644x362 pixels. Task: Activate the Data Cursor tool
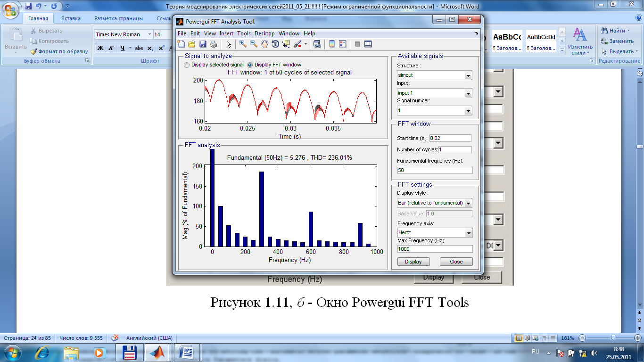click(x=286, y=44)
